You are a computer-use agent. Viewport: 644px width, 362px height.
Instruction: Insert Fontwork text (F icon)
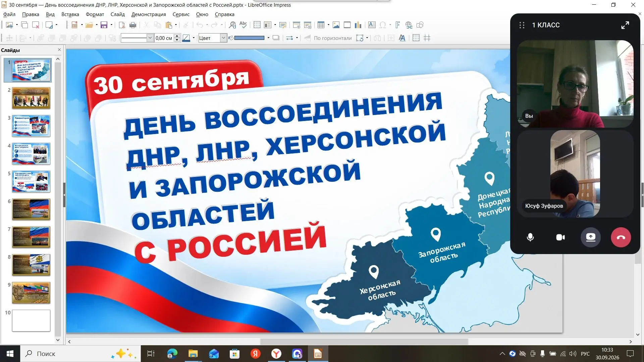[398, 25]
